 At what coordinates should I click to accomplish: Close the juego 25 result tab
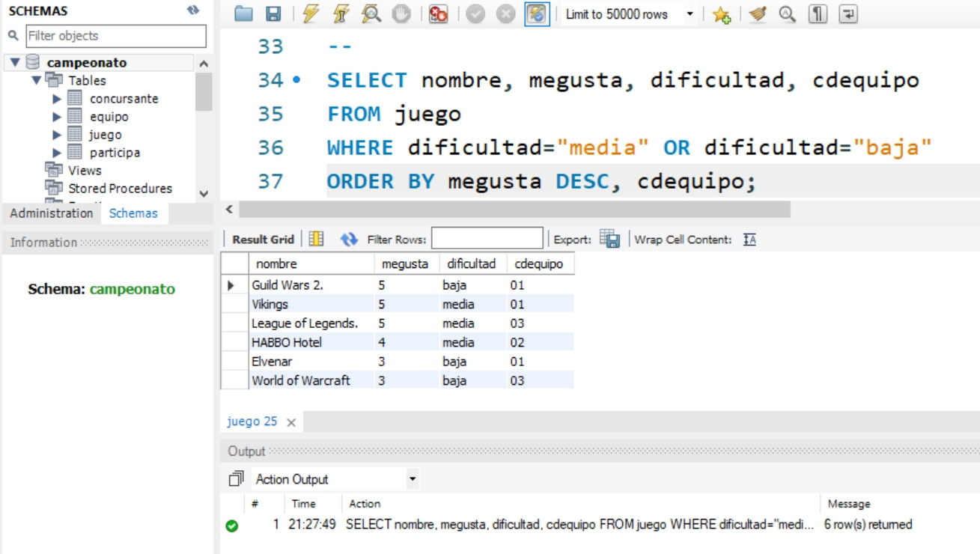291,423
